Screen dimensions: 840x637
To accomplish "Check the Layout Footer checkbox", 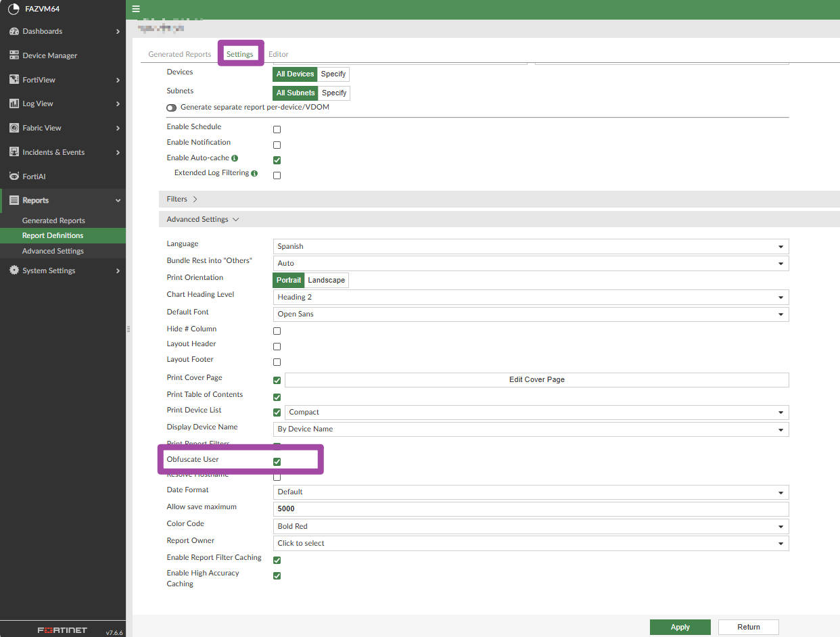I will (x=277, y=362).
